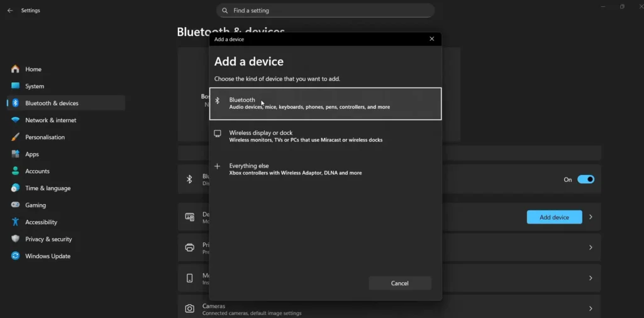Click the Printers icon in settings list
This screenshot has width=644, height=318.
click(189, 247)
